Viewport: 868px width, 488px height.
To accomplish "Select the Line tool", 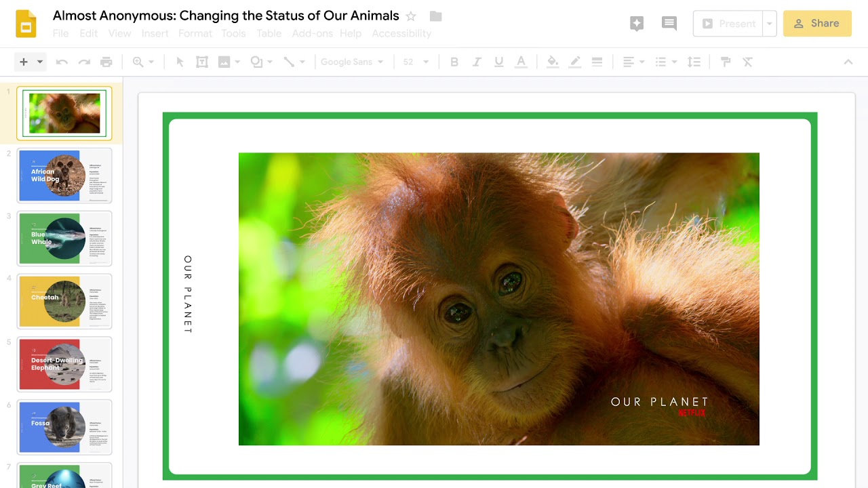I will click(289, 62).
